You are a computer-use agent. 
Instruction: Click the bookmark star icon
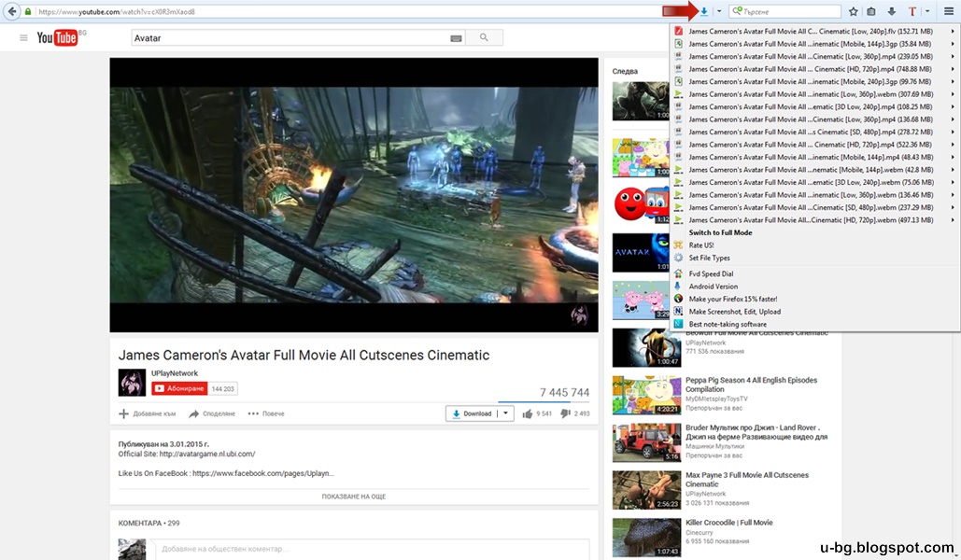(854, 11)
